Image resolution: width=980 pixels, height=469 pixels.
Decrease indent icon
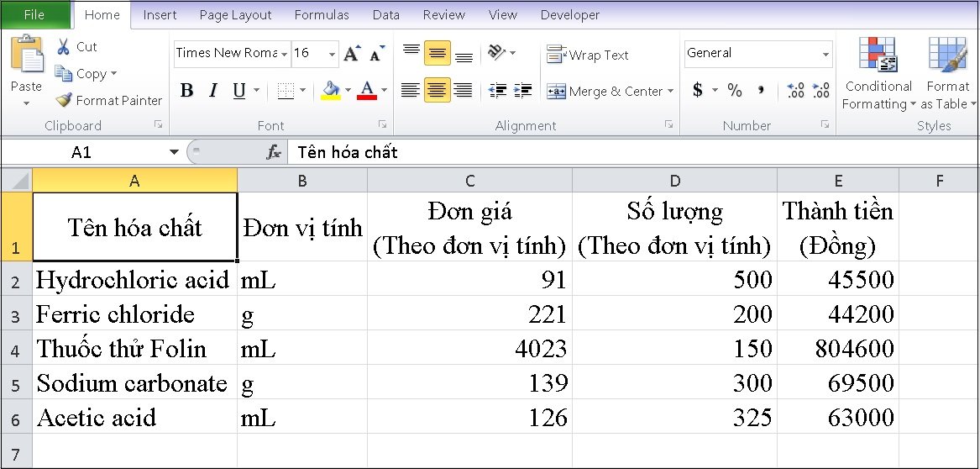tap(497, 91)
